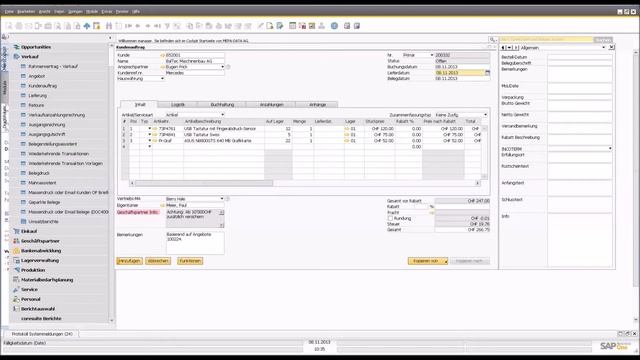Open Artikel/Serviceart dropdown

click(222, 115)
